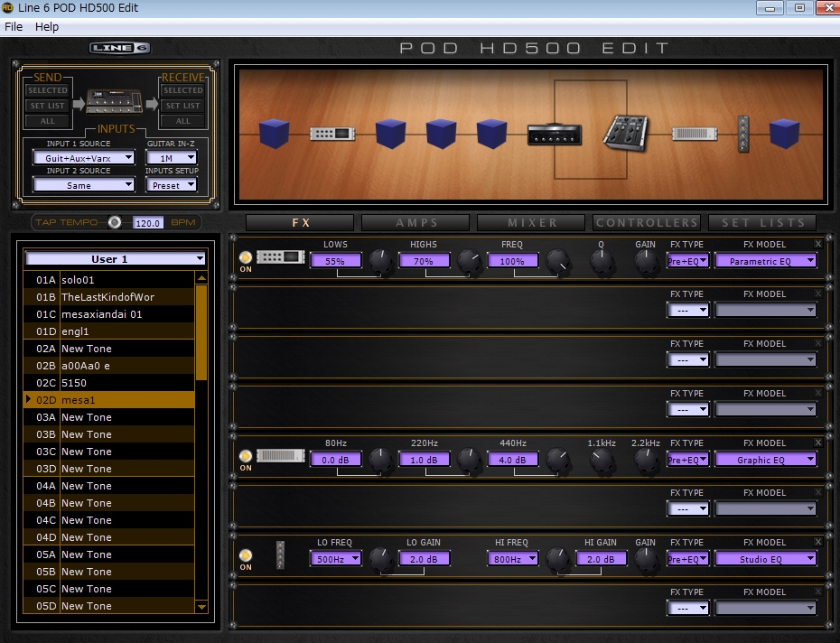The image size is (840, 643).
Task: Open Input 2 Source dropdown
Action: coord(84,185)
